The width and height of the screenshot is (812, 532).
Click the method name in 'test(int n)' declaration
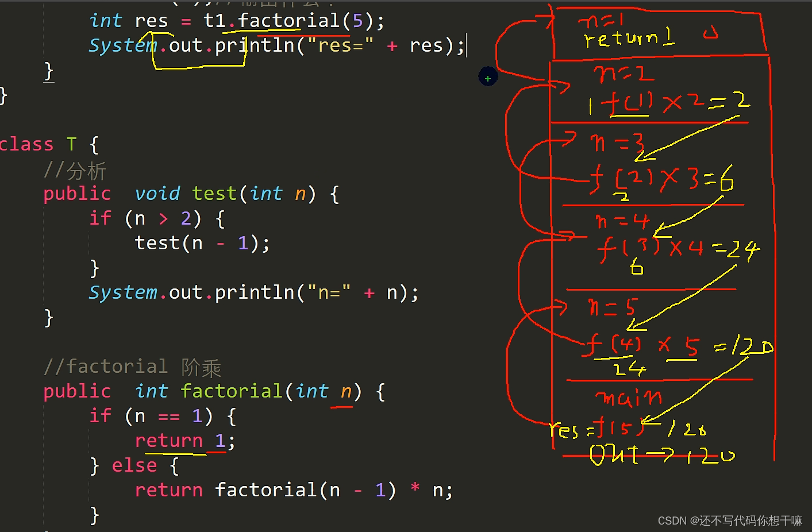214,194
